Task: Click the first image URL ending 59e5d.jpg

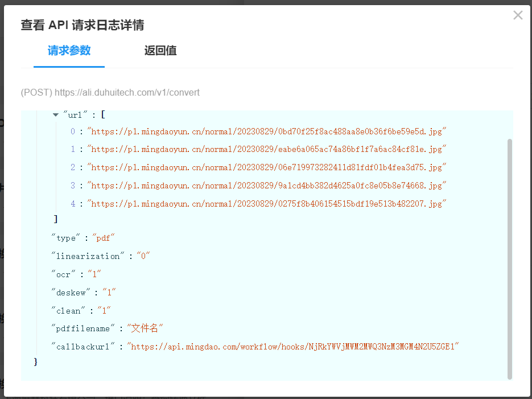Action: (266, 131)
